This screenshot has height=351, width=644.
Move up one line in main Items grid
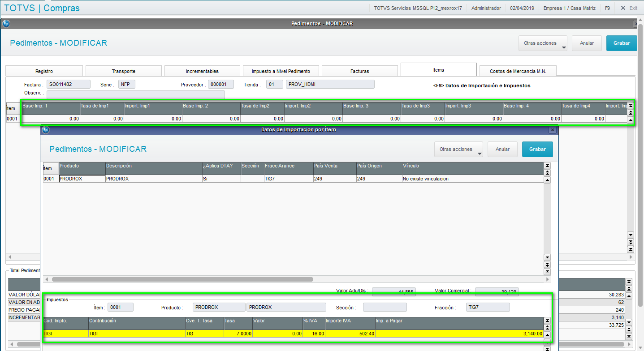pyautogui.click(x=631, y=120)
